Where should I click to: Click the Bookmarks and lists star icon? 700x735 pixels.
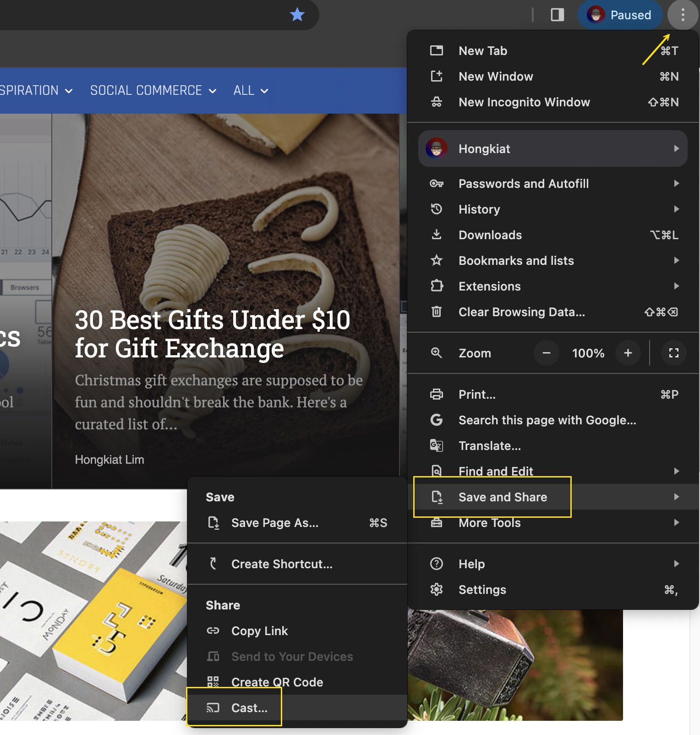[x=437, y=260]
